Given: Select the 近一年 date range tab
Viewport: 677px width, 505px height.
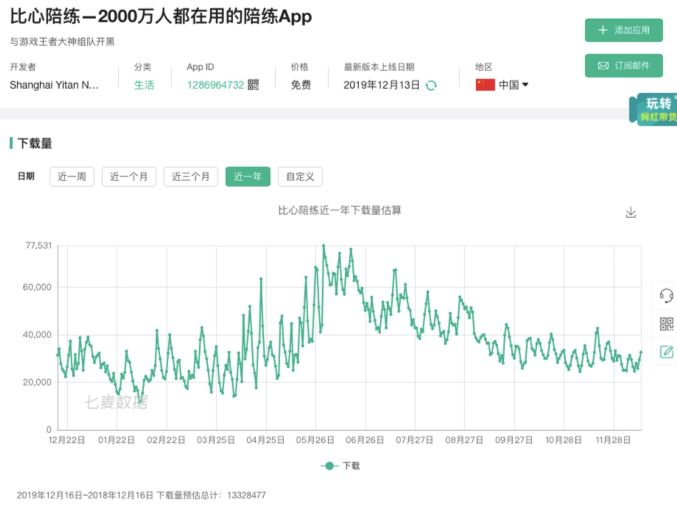Looking at the screenshot, I should 248,177.
